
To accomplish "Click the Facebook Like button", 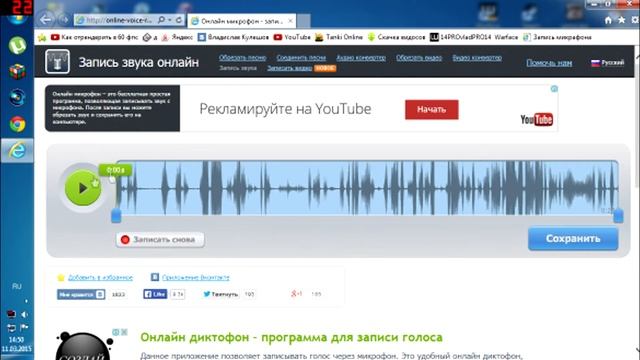I will coord(155,294).
